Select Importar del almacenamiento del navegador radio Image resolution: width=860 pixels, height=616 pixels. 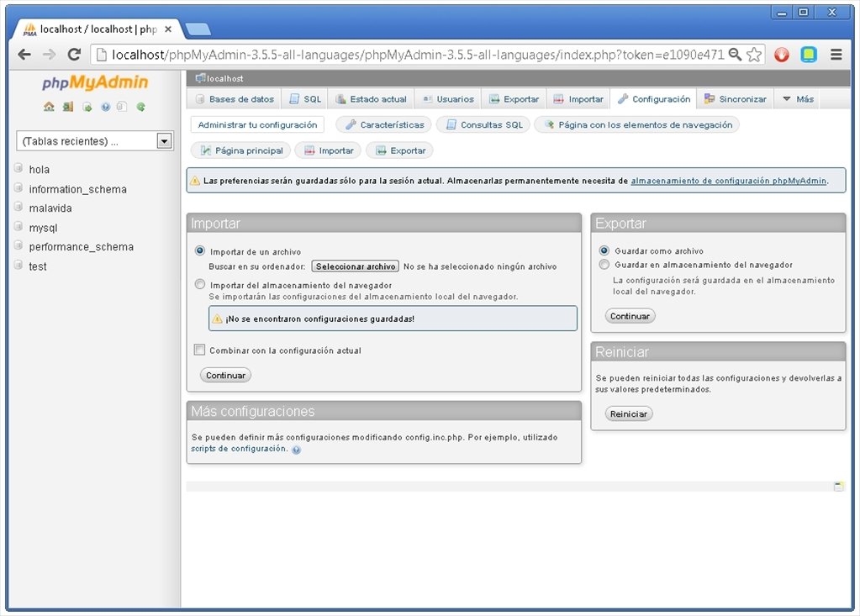tap(200, 284)
